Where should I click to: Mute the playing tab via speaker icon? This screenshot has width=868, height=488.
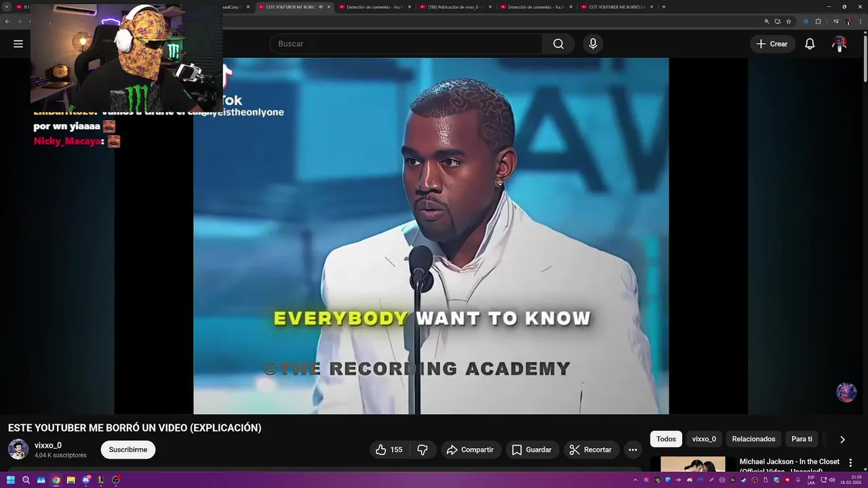click(x=321, y=7)
